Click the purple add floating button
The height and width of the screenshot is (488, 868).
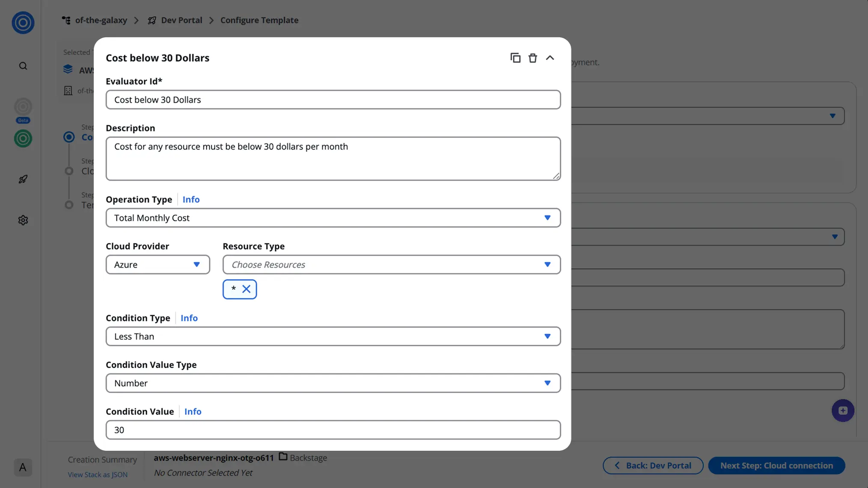click(x=843, y=411)
